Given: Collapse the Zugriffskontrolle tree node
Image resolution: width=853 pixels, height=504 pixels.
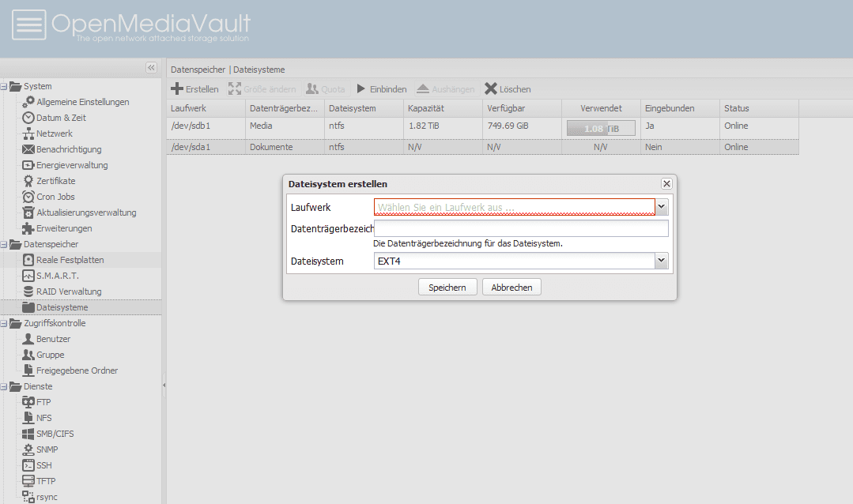Looking at the screenshot, I should [4, 324].
